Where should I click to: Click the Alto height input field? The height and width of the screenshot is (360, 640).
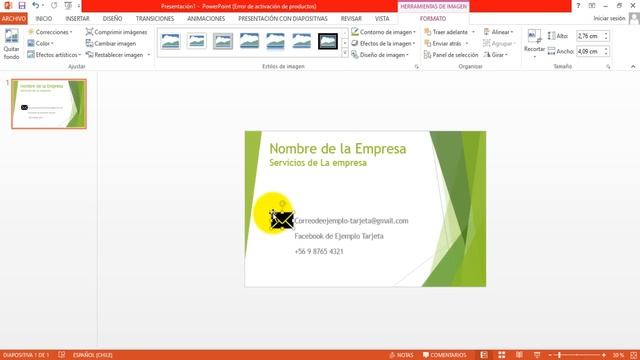click(x=589, y=36)
